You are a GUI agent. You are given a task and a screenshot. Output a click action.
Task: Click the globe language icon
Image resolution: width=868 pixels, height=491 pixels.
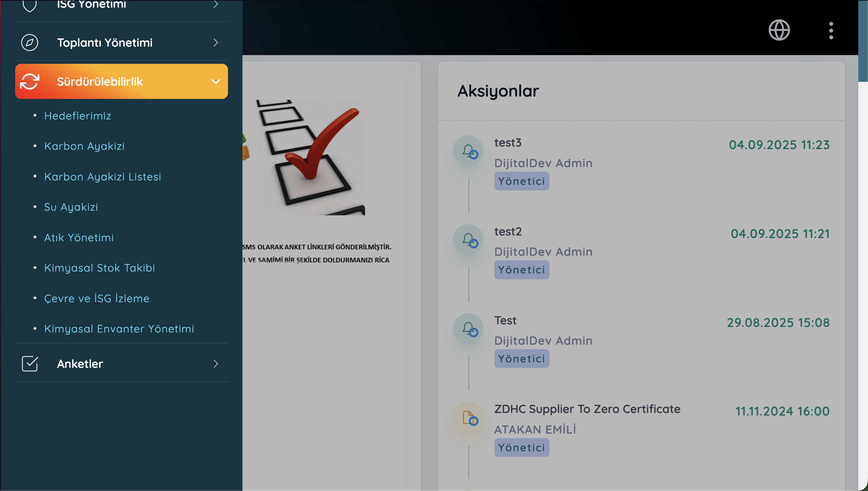779,30
